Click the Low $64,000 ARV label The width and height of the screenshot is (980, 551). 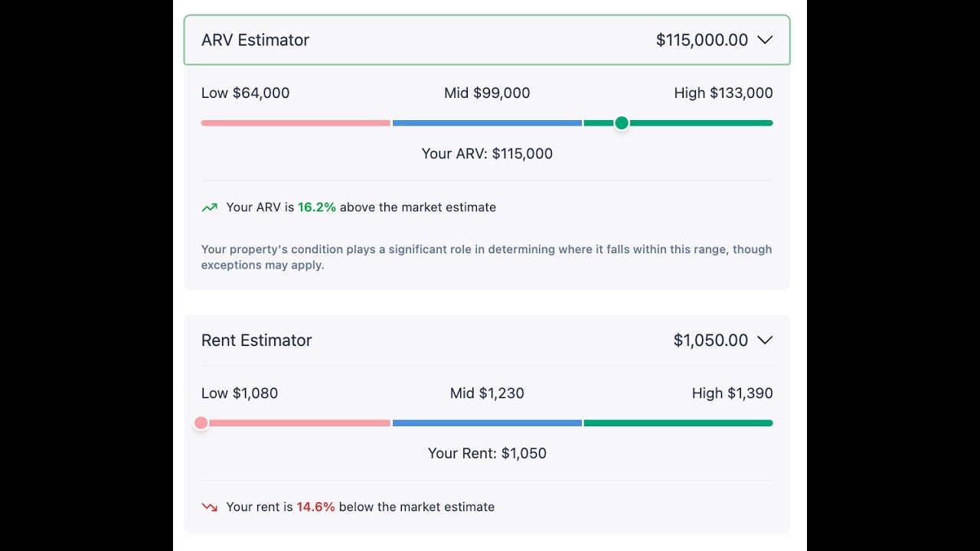(245, 93)
